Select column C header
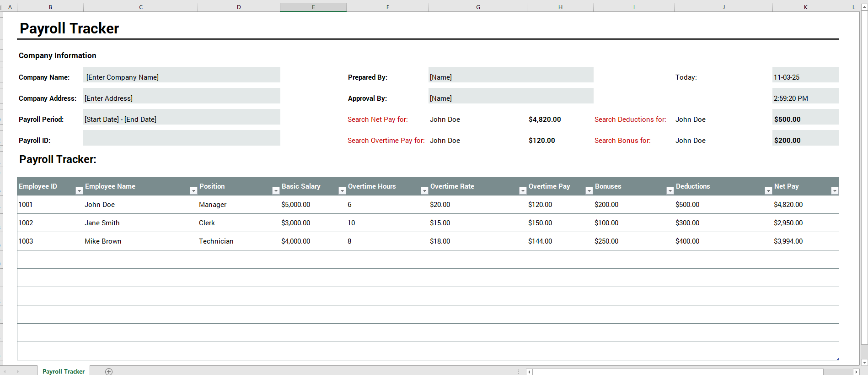Screen dimensions: 868x375 coord(141,7)
